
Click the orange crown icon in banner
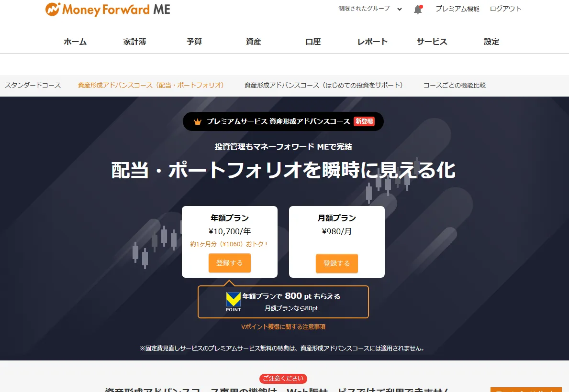tap(198, 122)
